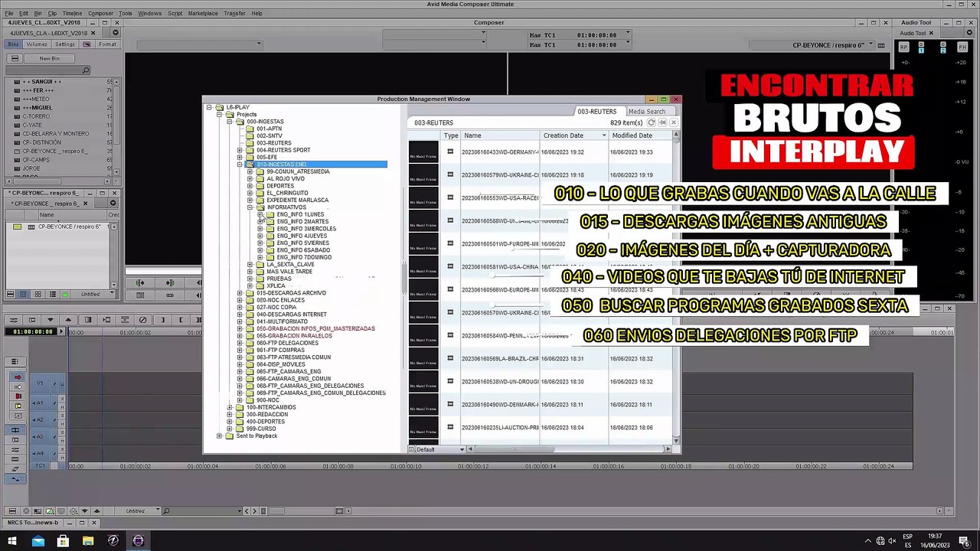Select the 040-DESCARGAS INTERNET folder
Screen dimensions: 980x551
point(291,315)
